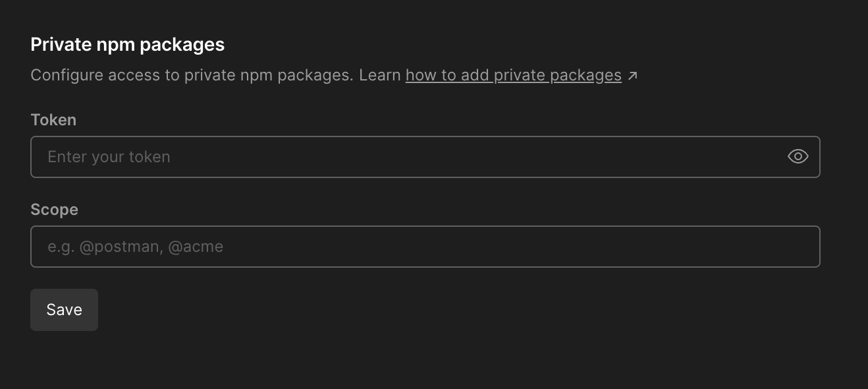
Task: Reveal the hidden token using the eye icon
Action: [798, 157]
